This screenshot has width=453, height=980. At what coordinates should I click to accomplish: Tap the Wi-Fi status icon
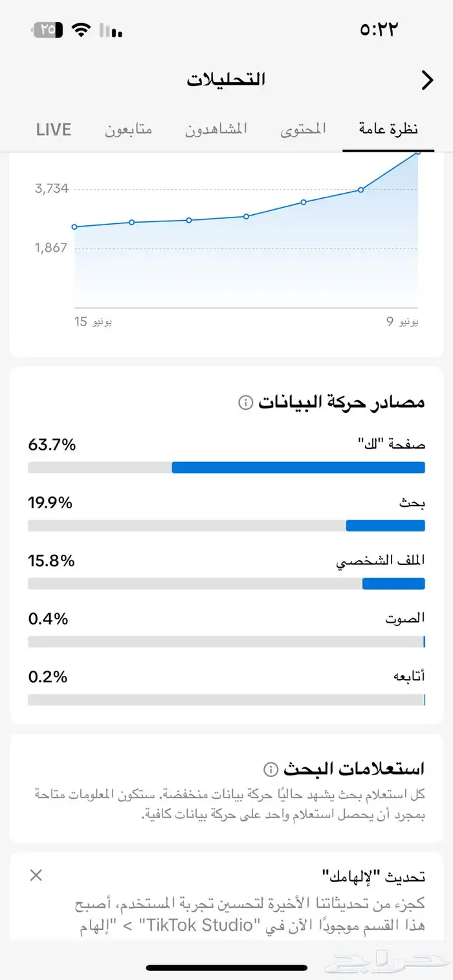click(81, 30)
